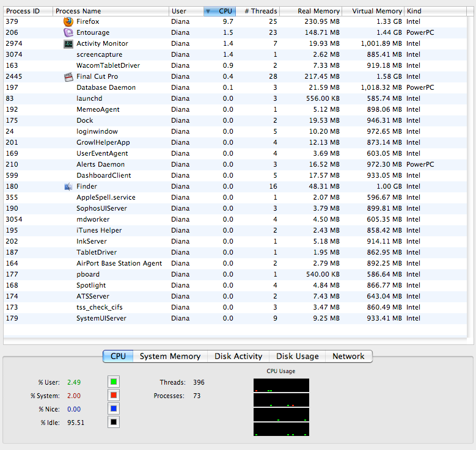Select the mdworker process row
The height and width of the screenshot is (450, 476).
tap(235, 219)
